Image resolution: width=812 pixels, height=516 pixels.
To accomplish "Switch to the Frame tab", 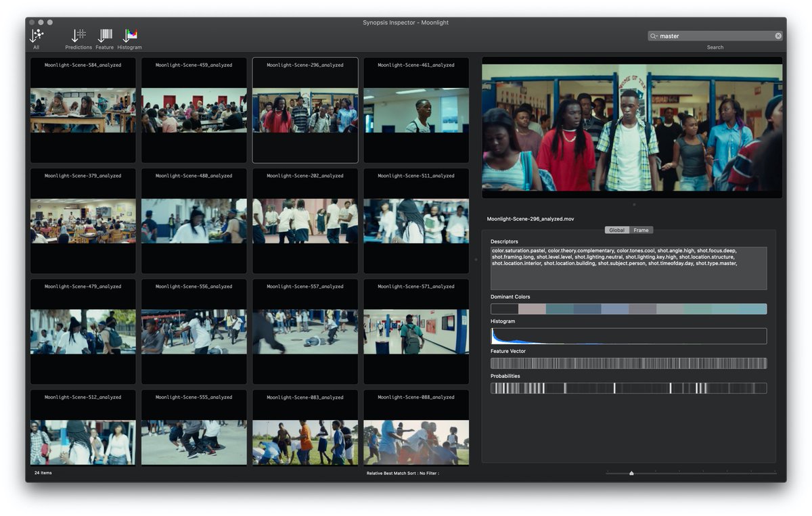I will point(641,230).
